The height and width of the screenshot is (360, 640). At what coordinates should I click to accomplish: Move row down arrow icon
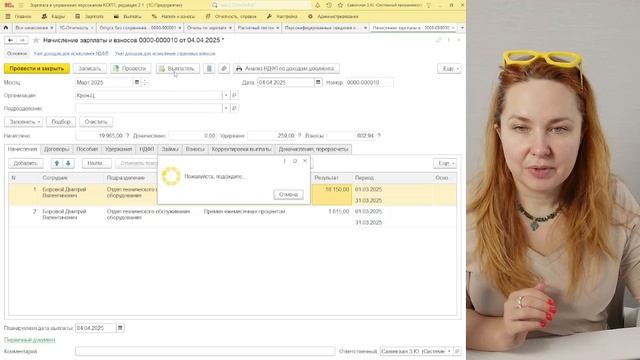click(x=68, y=163)
